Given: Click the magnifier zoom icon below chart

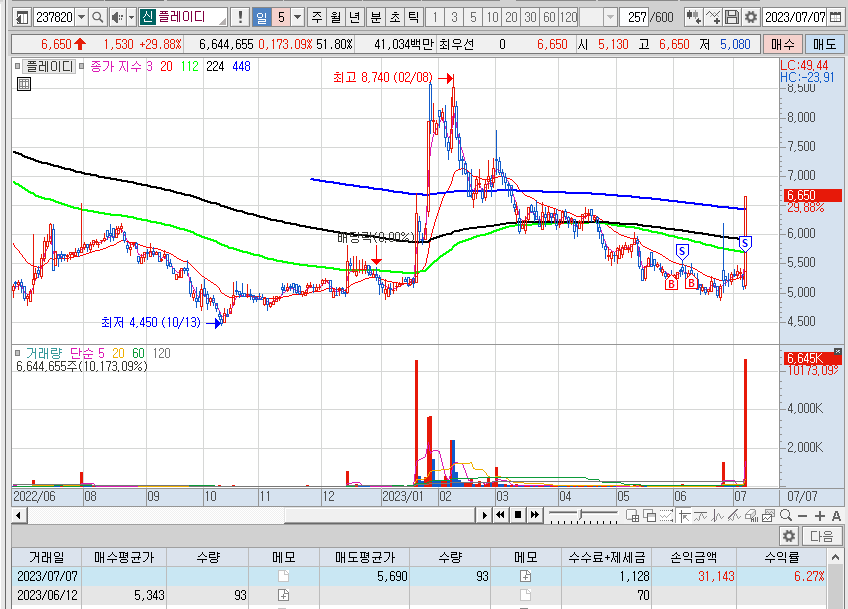Looking at the screenshot, I should [786, 515].
